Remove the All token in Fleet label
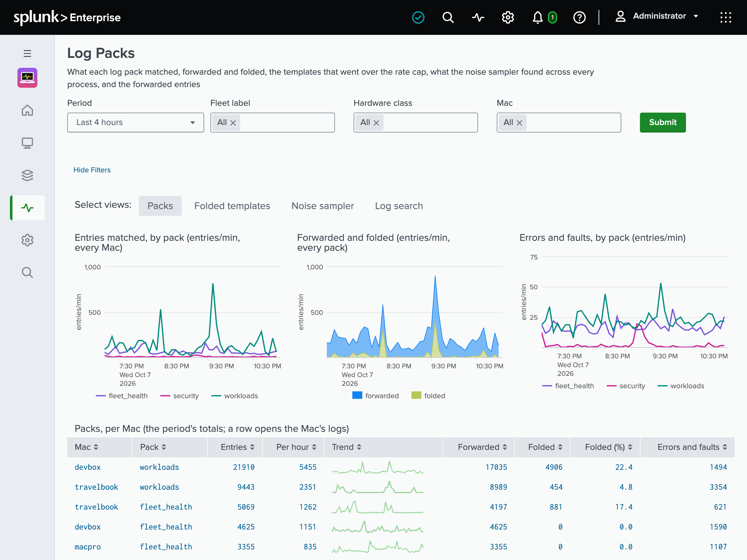The image size is (747, 560). tap(233, 123)
